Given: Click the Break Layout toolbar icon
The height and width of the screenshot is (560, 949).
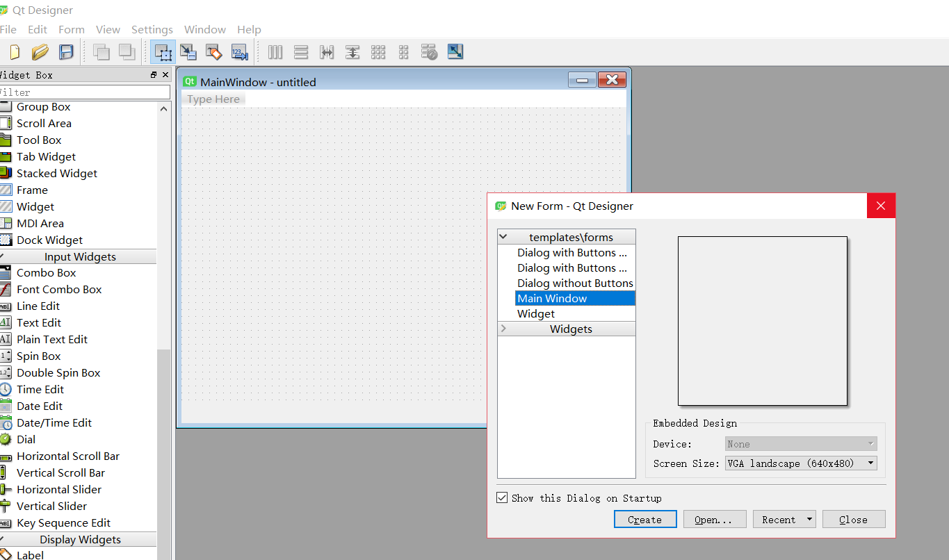Looking at the screenshot, I should (x=430, y=52).
